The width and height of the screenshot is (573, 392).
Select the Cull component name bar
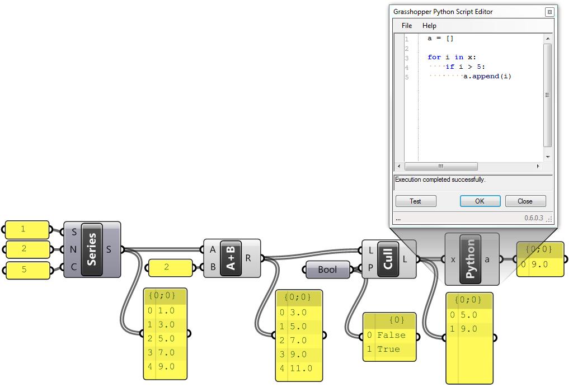click(388, 259)
